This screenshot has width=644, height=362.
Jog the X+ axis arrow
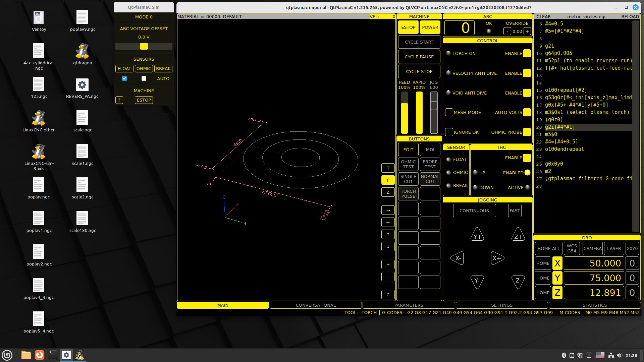pyautogui.click(x=497, y=258)
